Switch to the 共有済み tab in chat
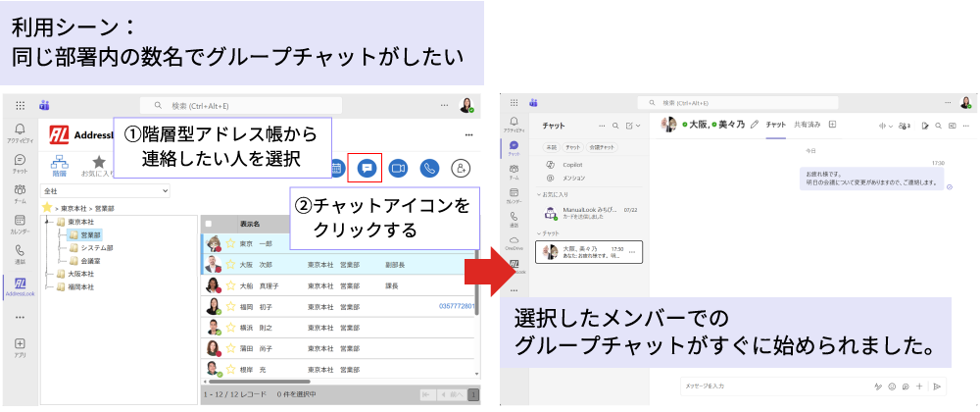 click(808, 125)
